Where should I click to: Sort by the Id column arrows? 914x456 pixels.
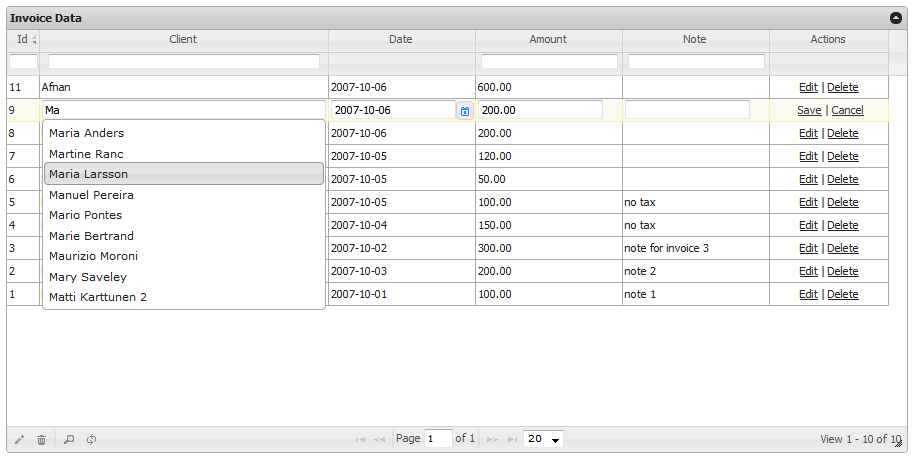35,40
